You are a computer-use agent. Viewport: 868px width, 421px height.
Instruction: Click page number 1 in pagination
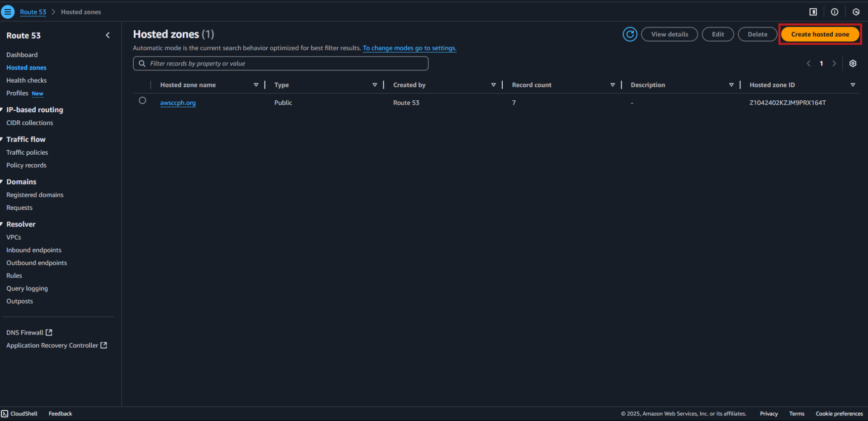(821, 63)
